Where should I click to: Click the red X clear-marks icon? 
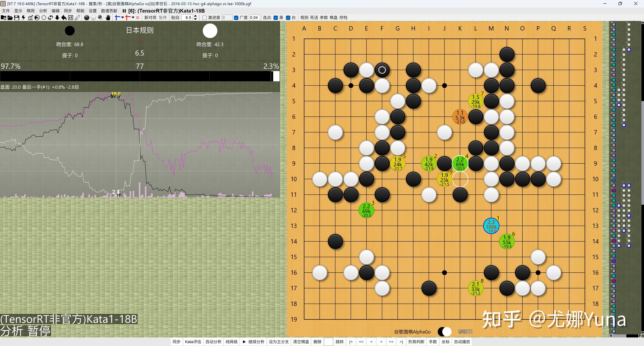(138, 17)
